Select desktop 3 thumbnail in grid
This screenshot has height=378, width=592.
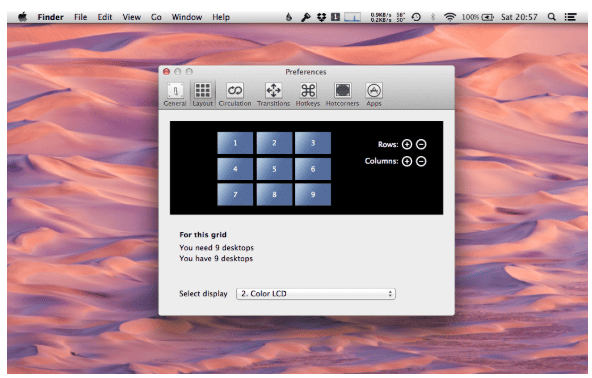pyautogui.click(x=313, y=143)
